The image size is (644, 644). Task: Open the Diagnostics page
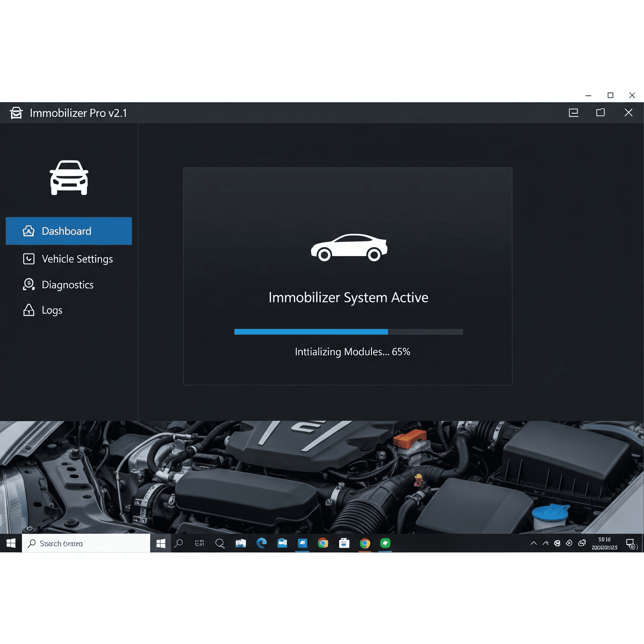pos(67,285)
